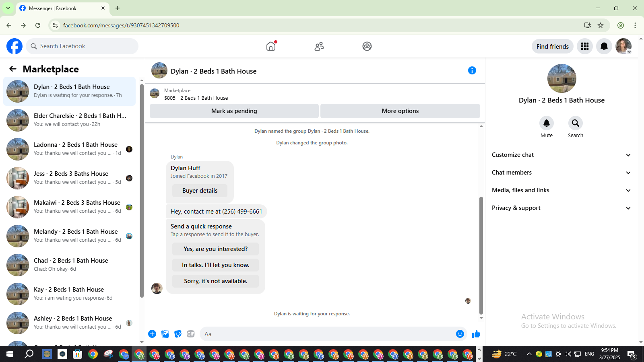Switch to Messenger | Facebook tab
Screen dimensions: 644x362
click(x=62, y=8)
